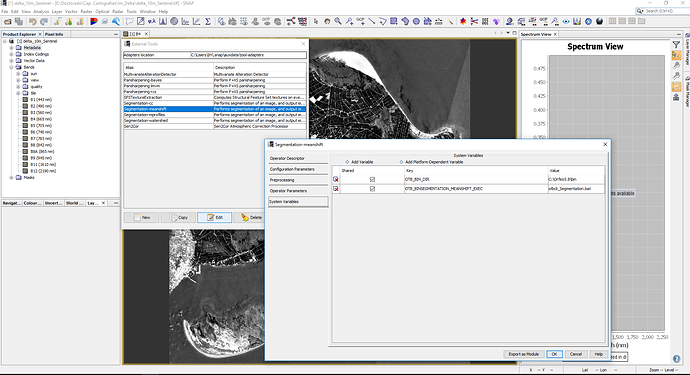Click the Undo arrow in toolbar
Viewport: 690px width, 375px height.
pyautogui.click(x=33, y=21)
